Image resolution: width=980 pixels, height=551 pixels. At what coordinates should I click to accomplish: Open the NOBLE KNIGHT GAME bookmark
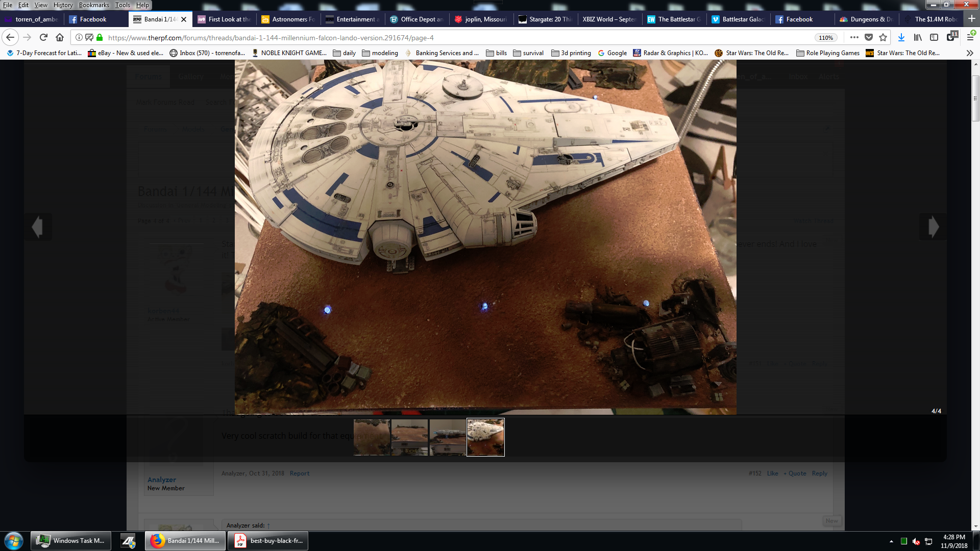click(x=289, y=53)
